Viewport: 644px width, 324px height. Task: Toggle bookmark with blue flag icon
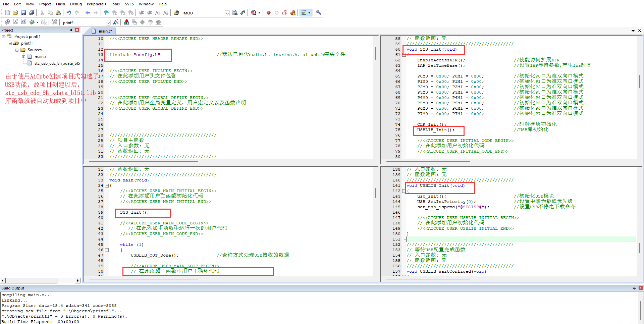point(107,13)
